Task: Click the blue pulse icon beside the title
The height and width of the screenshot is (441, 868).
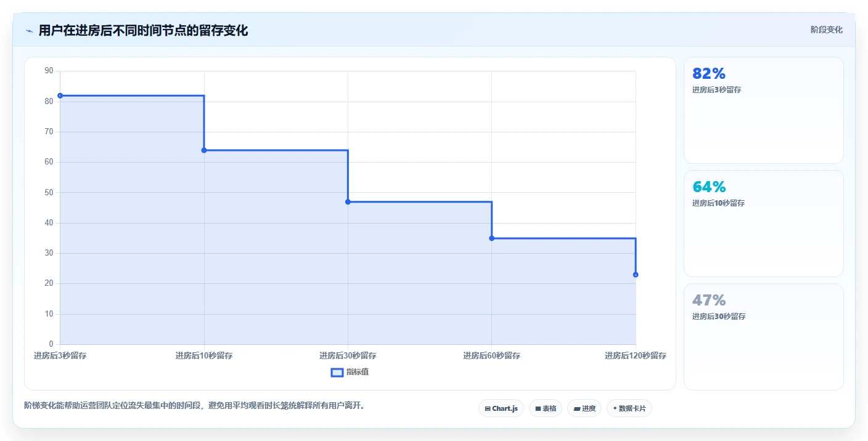Action: point(29,31)
